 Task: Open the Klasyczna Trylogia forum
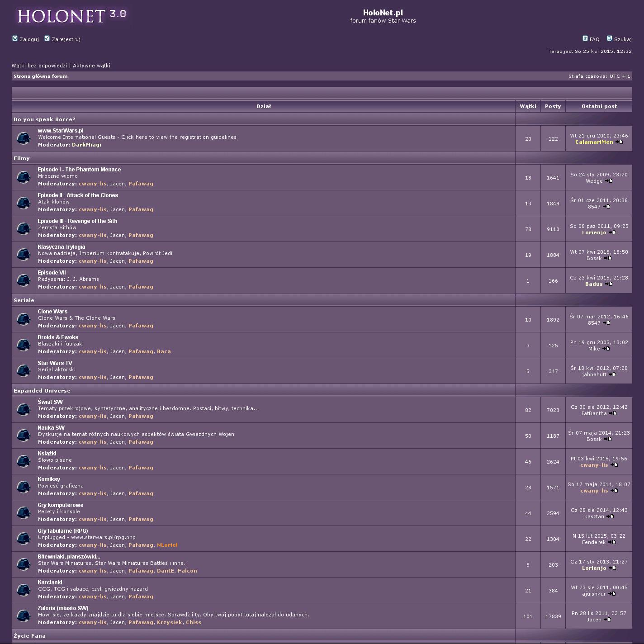pos(62,247)
